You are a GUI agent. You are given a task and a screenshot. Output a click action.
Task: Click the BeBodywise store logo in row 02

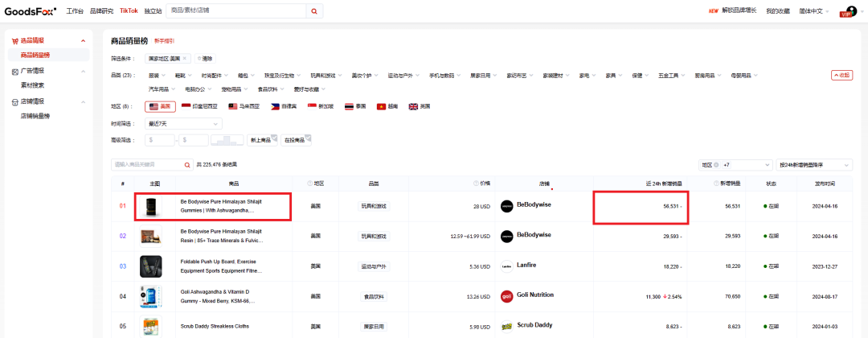coord(506,236)
